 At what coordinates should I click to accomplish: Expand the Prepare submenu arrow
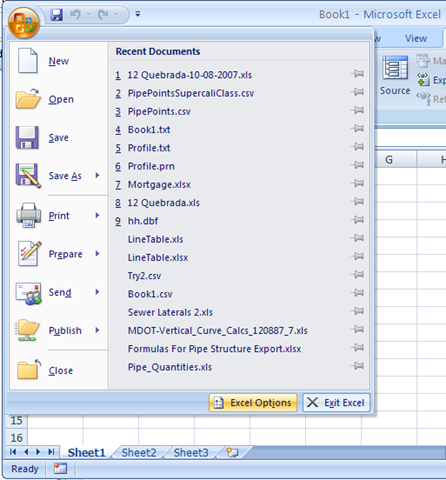(x=97, y=254)
